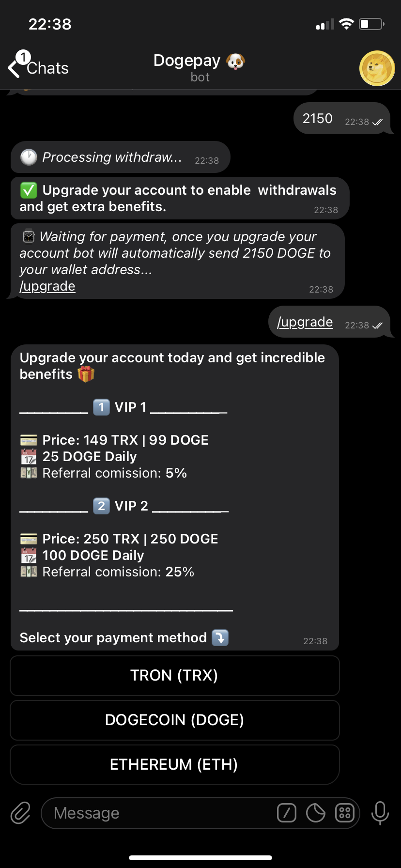Open the bot commands slash icon
This screenshot has width=401, height=868.
click(x=287, y=813)
